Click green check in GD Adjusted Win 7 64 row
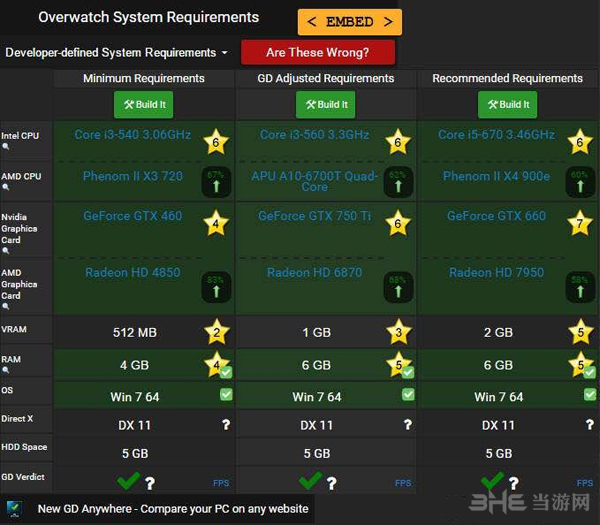Image resolution: width=600 pixels, height=525 pixels. pos(408,394)
